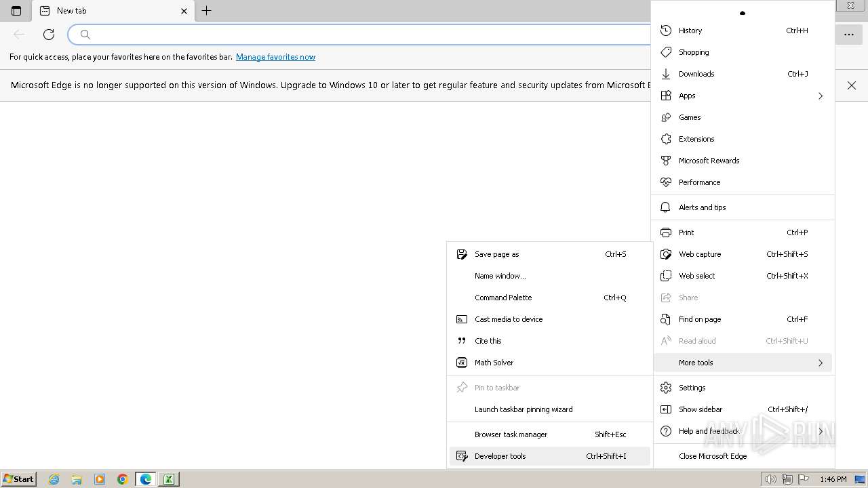Click the volume tray icon
868x488 pixels.
tap(770, 479)
